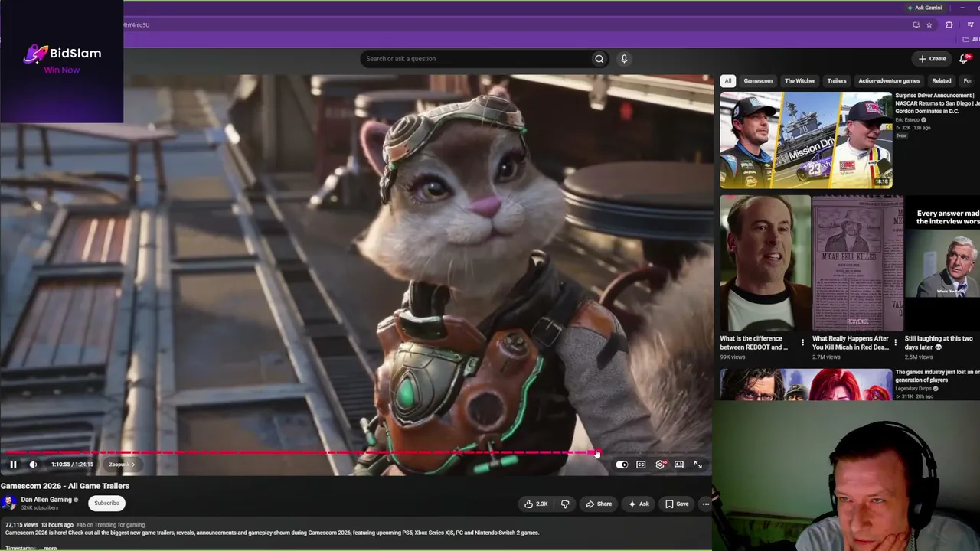980x551 pixels.
Task: Mute the video volume
Action: [33, 465]
